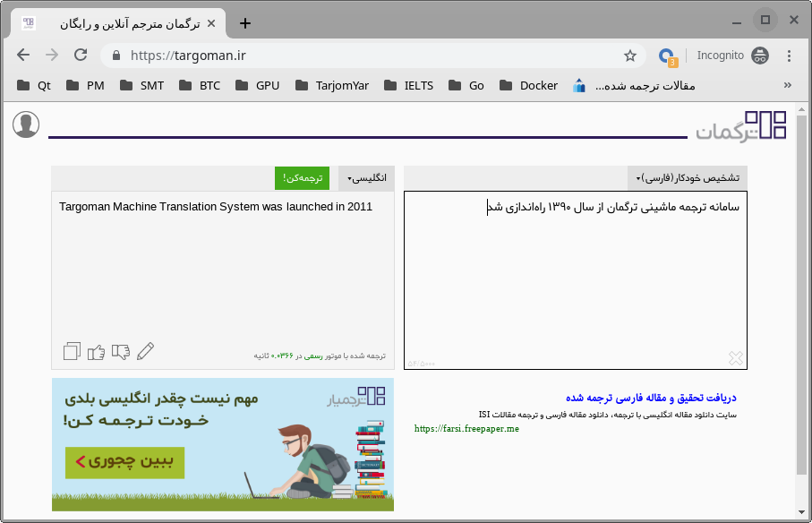Image resolution: width=812 pixels, height=523 pixels.
Task: Open the دریافت تحقیق و مقاله فارسی link
Action: 651,398
